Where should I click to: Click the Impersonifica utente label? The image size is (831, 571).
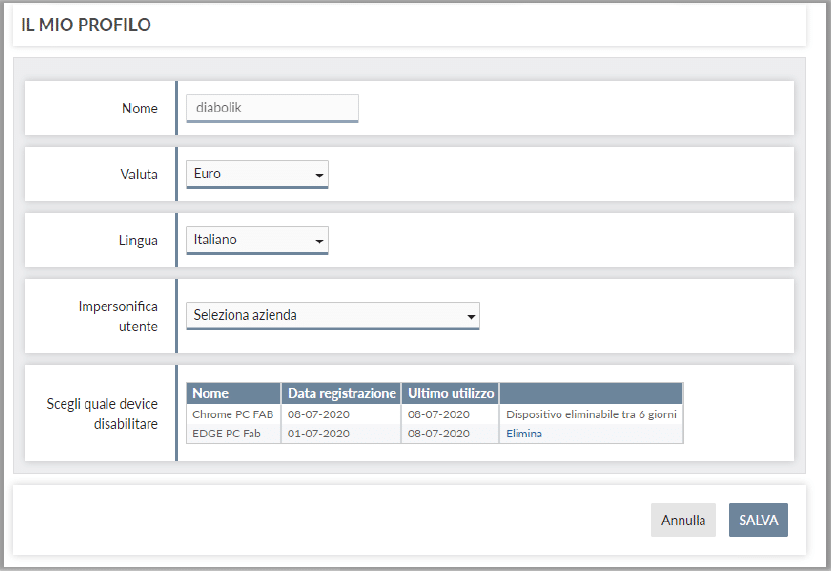tap(118, 316)
